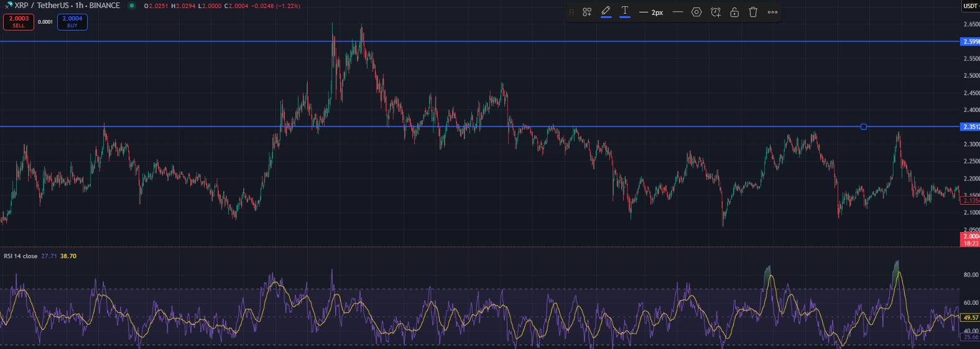Click the 0.0001 spread value
The image size is (980, 349).
[x=45, y=22]
